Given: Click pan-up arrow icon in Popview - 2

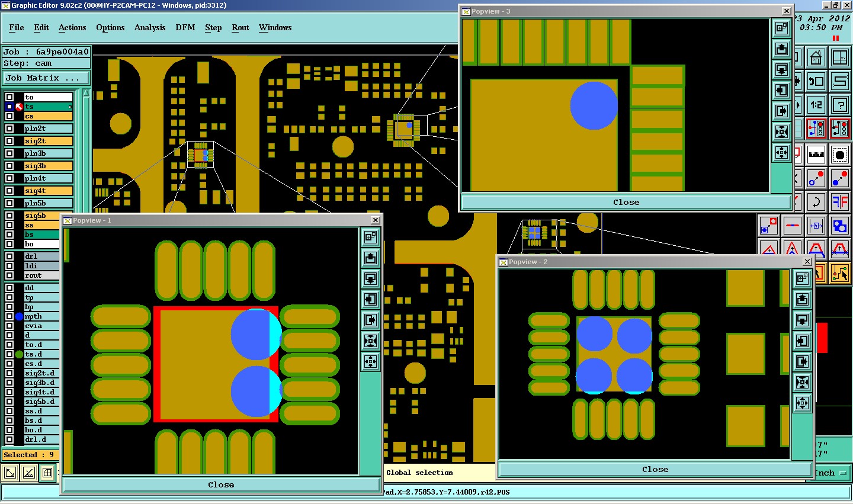Looking at the screenshot, I should point(803,299).
